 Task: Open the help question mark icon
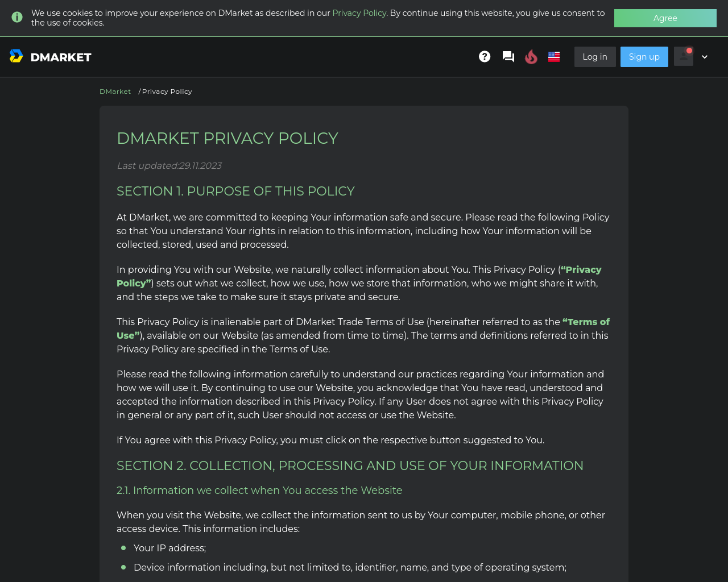coord(485,56)
